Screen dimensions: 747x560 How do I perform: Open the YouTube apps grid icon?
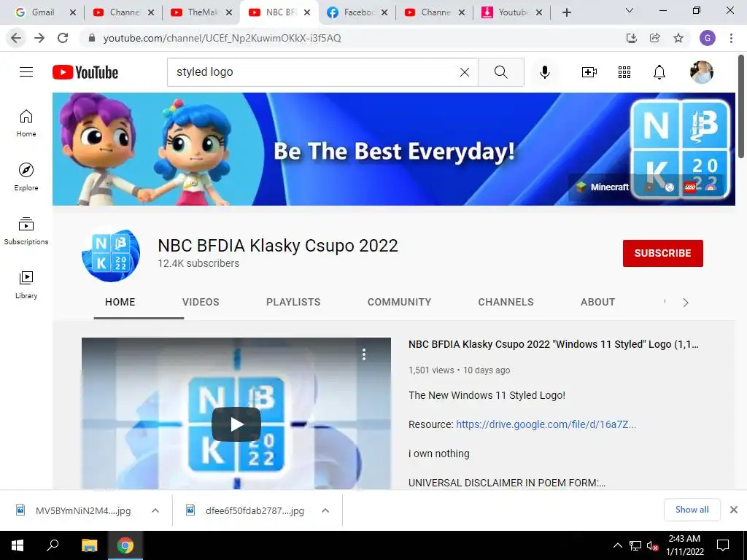pos(624,72)
